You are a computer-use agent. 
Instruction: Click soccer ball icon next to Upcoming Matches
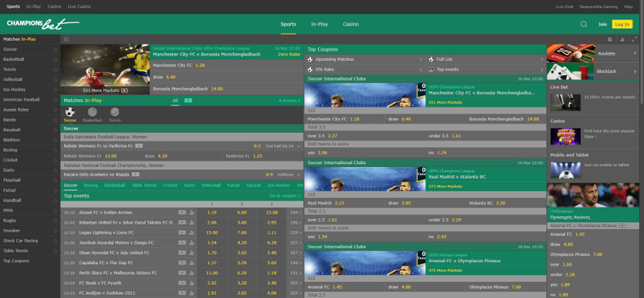click(x=310, y=59)
